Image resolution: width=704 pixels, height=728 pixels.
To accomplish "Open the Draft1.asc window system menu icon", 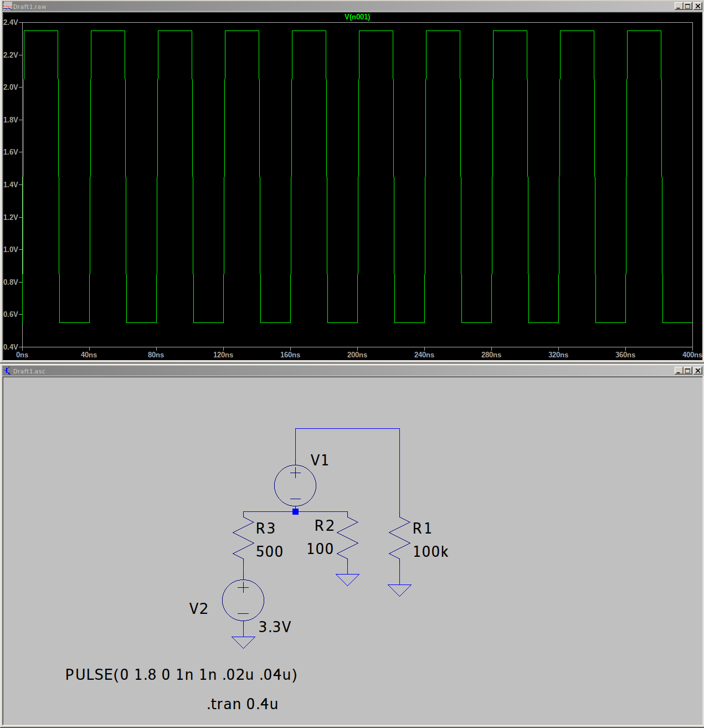I will [7, 371].
